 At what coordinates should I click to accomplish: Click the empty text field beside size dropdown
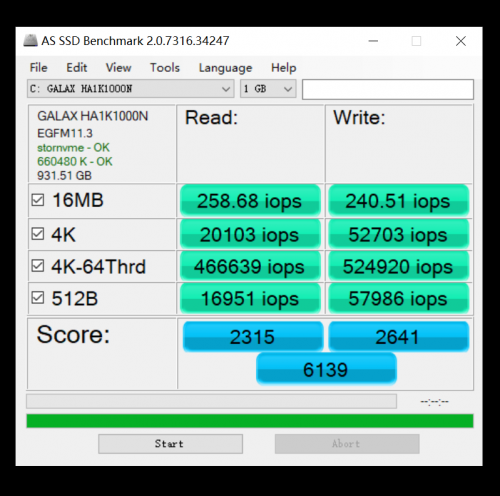(x=388, y=89)
